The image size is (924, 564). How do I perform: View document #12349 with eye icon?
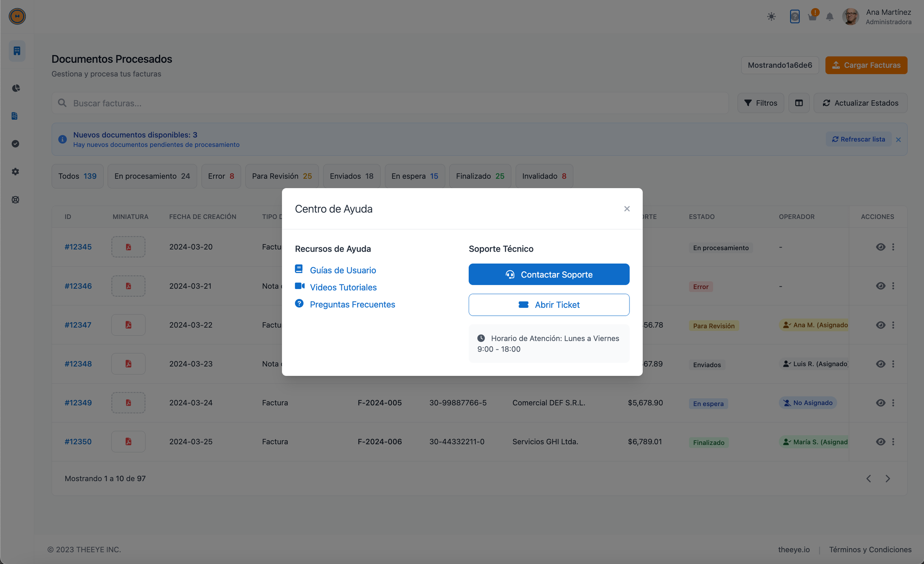[x=880, y=403]
